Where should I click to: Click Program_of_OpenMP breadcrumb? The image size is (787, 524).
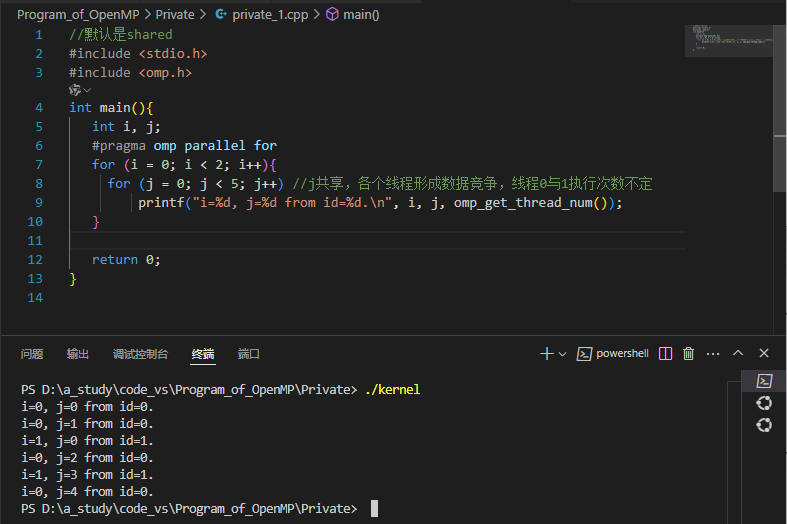click(78, 15)
